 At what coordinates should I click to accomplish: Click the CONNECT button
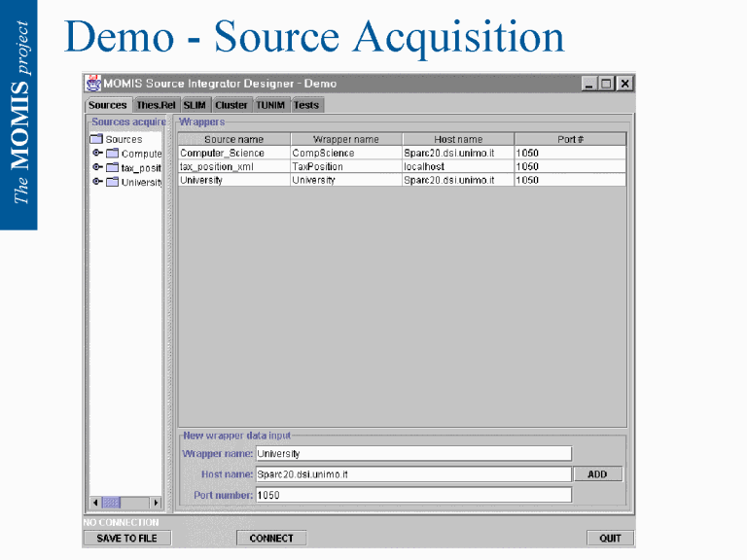(x=270, y=538)
